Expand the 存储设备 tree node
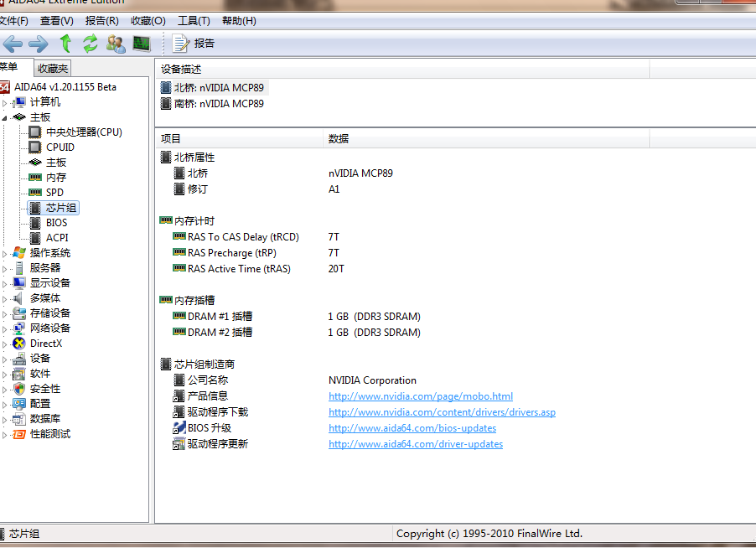Screen dimensions: 756x548 [x=5, y=313]
